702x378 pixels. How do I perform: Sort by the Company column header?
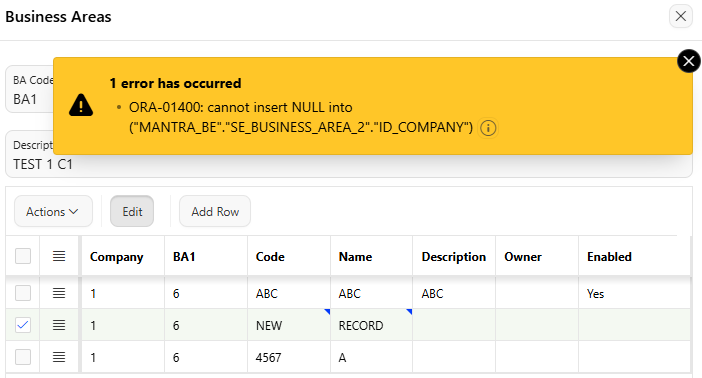(x=116, y=257)
